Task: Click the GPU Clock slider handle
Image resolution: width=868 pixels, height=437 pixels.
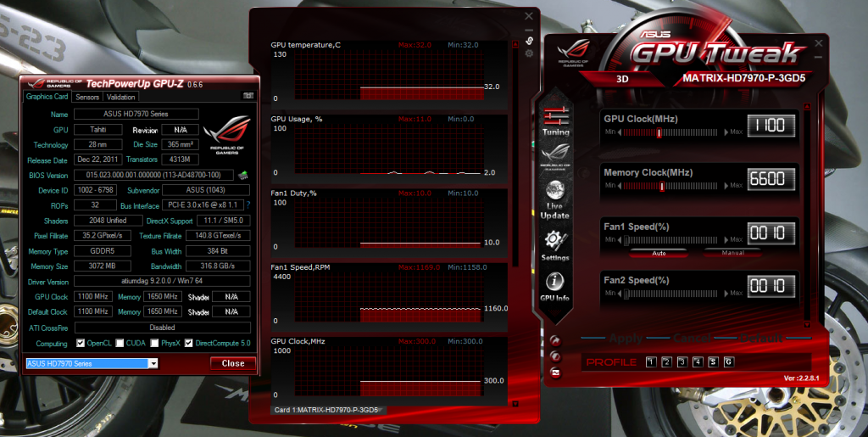Action: point(659,132)
